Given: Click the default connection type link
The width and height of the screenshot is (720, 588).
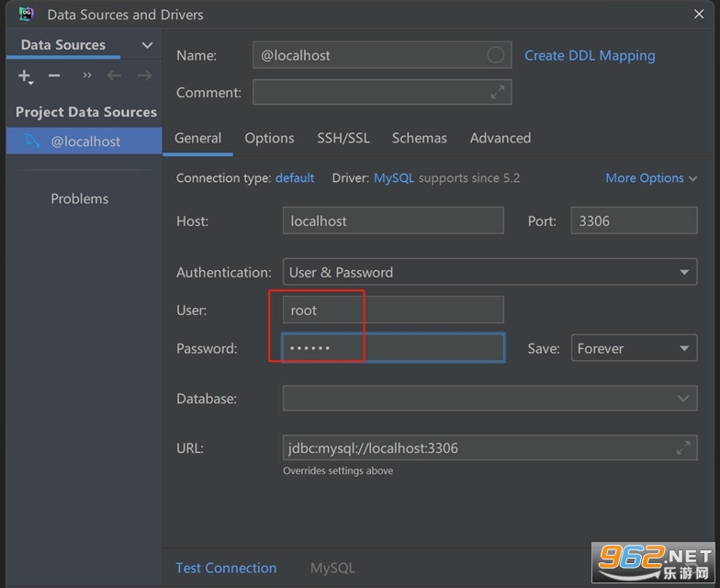Looking at the screenshot, I should (x=295, y=178).
